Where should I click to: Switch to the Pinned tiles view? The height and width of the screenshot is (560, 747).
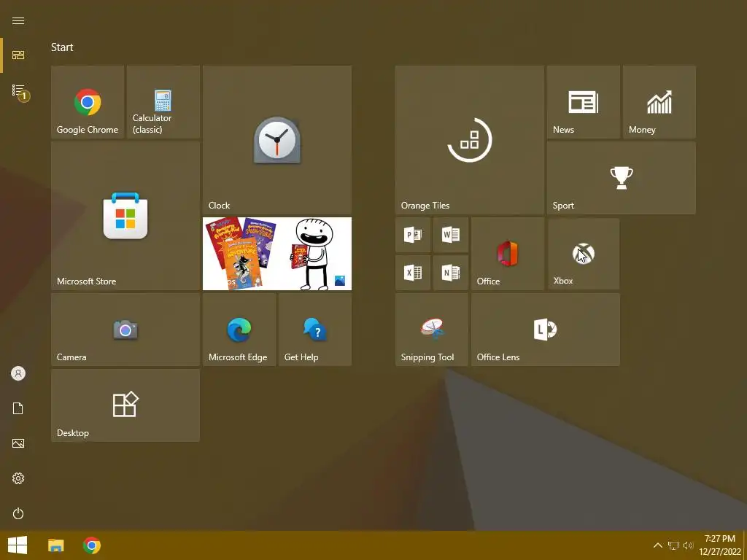tap(18, 55)
